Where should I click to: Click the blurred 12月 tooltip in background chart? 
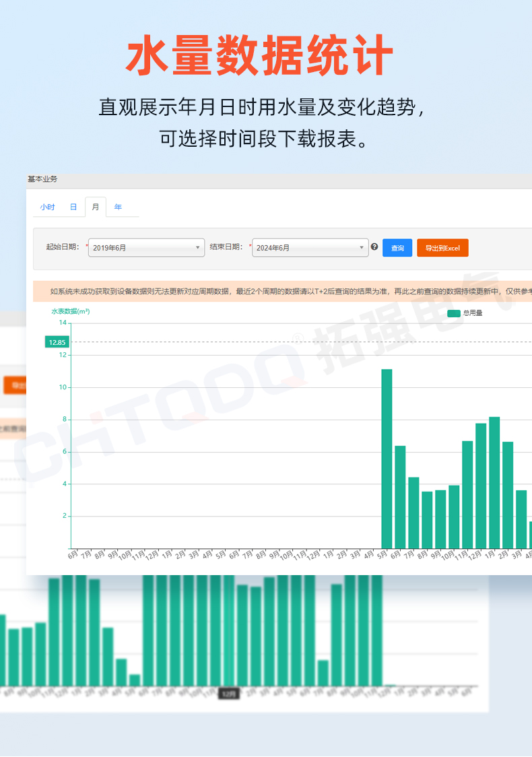pyautogui.click(x=229, y=694)
